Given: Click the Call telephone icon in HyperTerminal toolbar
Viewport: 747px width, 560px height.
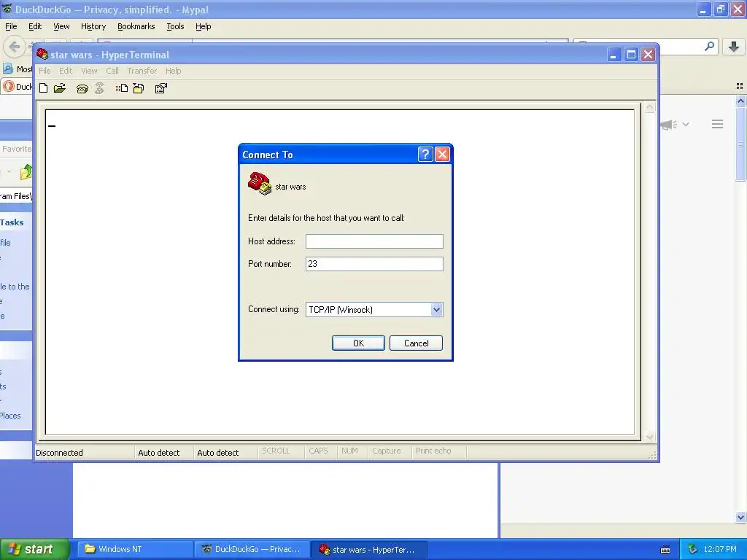Looking at the screenshot, I should [82, 88].
